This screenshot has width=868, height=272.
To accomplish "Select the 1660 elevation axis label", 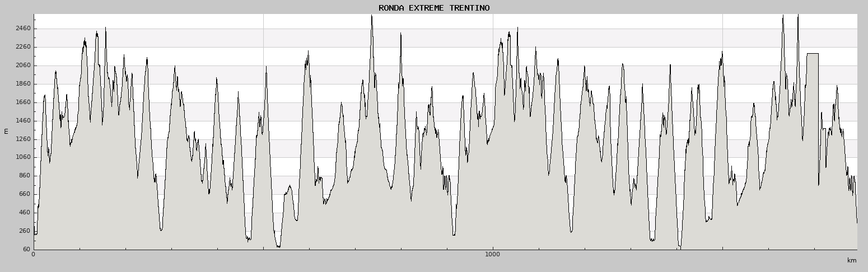I will point(23,102).
